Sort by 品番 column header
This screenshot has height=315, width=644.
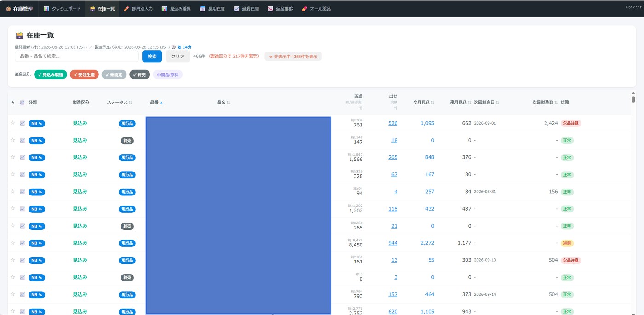(x=156, y=103)
